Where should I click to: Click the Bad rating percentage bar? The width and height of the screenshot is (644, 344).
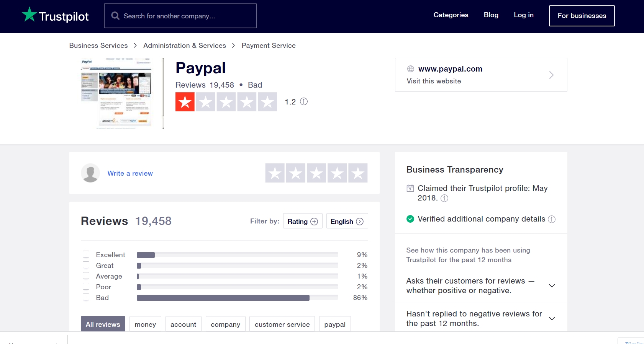click(223, 298)
